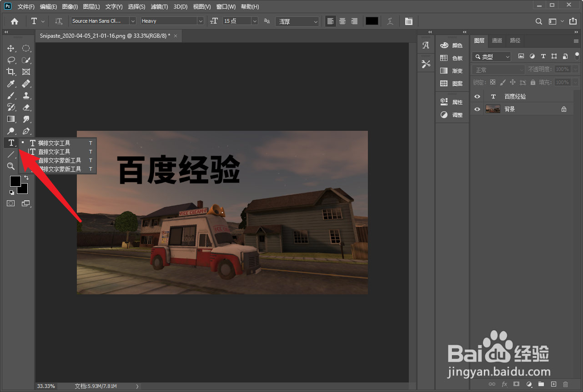Select the Spot Healing Brush tool
The height and width of the screenshot is (392, 583).
point(26,84)
